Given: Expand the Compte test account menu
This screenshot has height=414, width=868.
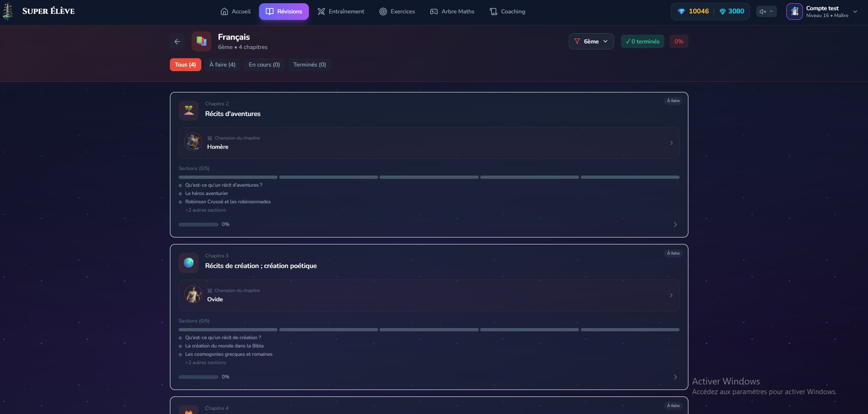Looking at the screenshot, I should click(x=855, y=12).
